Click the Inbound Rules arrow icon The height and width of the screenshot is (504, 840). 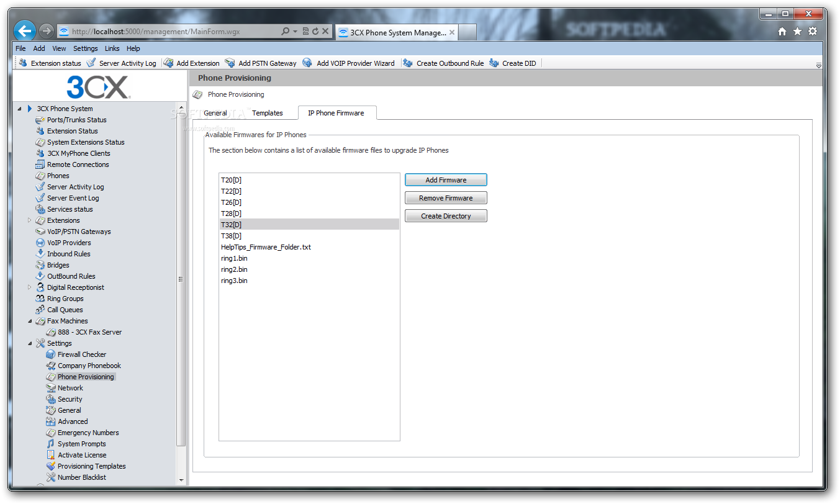coord(40,254)
